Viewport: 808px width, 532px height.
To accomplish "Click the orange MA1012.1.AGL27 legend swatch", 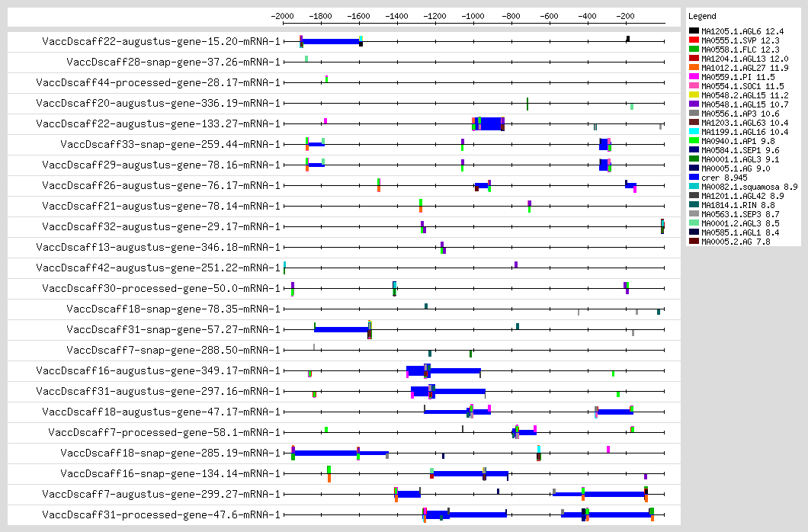I will (694, 68).
